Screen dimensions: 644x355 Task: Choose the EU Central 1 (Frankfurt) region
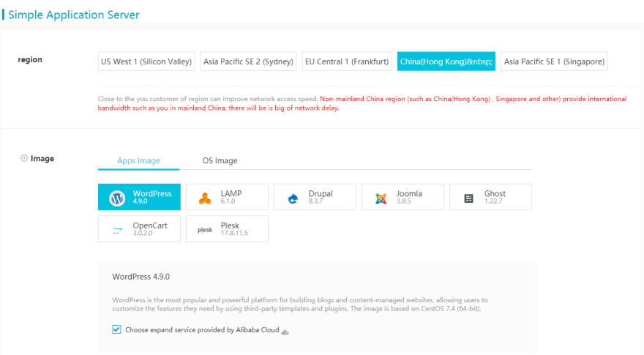tap(347, 61)
